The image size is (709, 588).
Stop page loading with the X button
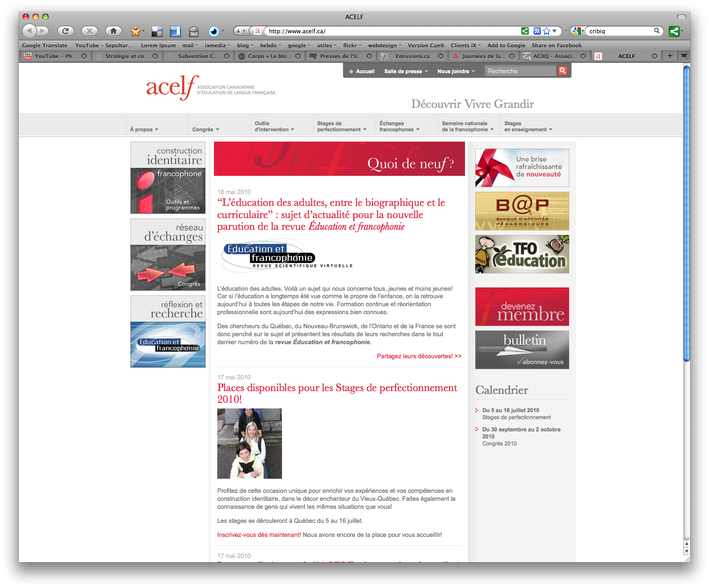coord(89,31)
